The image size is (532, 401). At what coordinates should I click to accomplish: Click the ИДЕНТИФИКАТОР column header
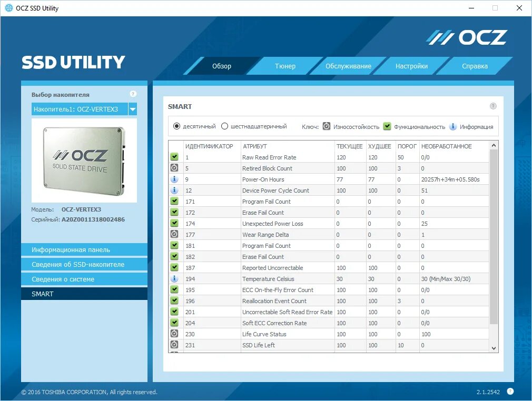coord(209,146)
